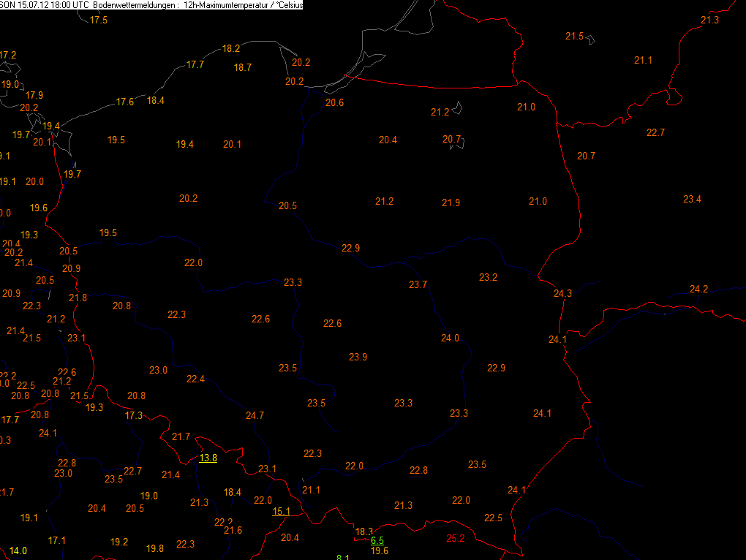This screenshot has height=560, width=746.
Task: Select the 19.2 temperature value
Action: pyautogui.click(x=119, y=542)
